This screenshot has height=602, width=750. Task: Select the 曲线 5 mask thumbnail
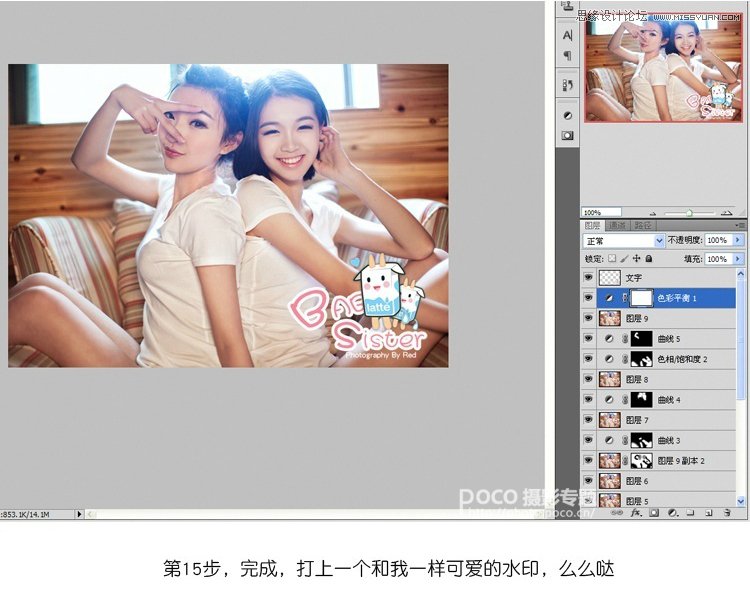click(641, 339)
